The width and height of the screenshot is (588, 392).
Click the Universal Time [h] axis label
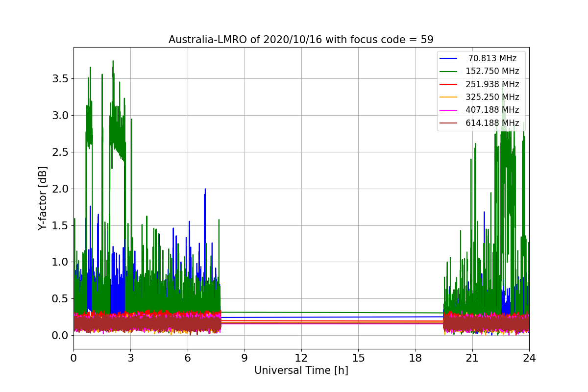301,371
